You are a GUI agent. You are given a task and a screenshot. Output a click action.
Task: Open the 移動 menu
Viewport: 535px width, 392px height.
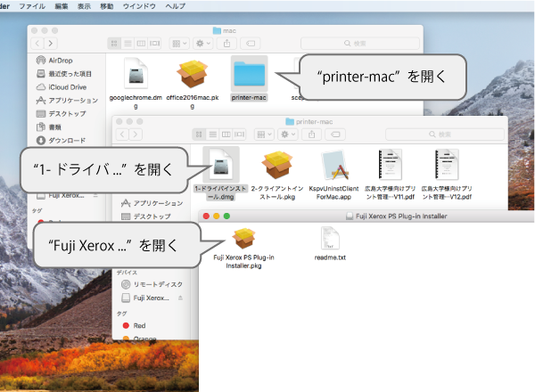click(x=106, y=6)
